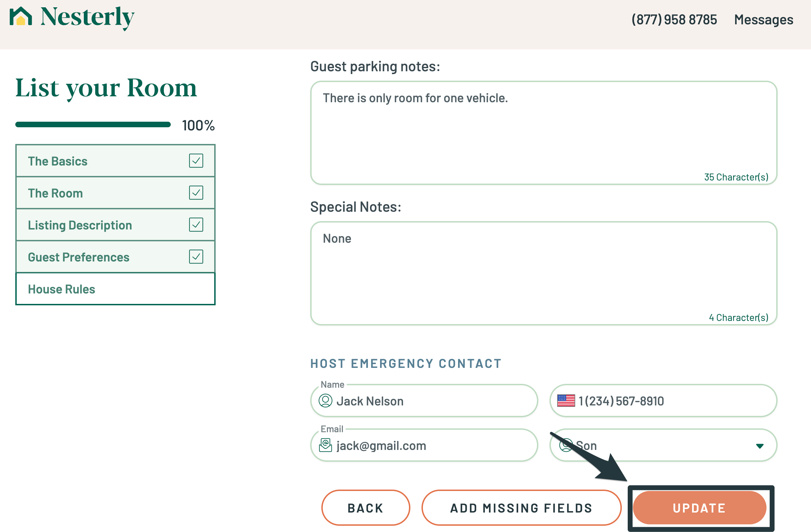Open the House Rules section

tap(115, 289)
